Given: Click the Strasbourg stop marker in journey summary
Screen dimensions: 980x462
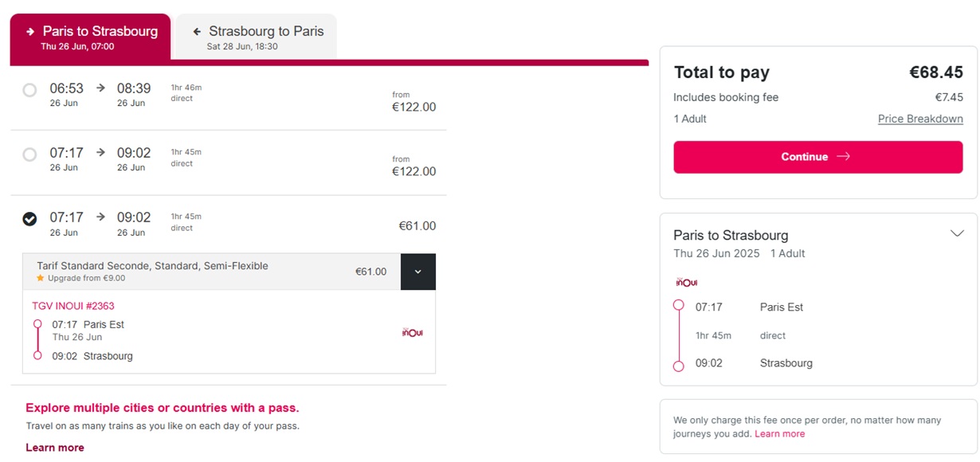Looking at the screenshot, I should point(678,366).
